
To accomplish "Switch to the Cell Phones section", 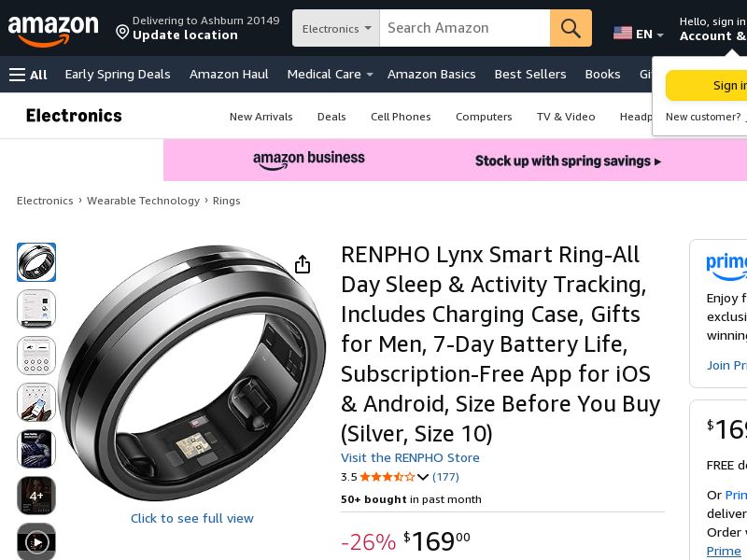I will tap(399, 117).
